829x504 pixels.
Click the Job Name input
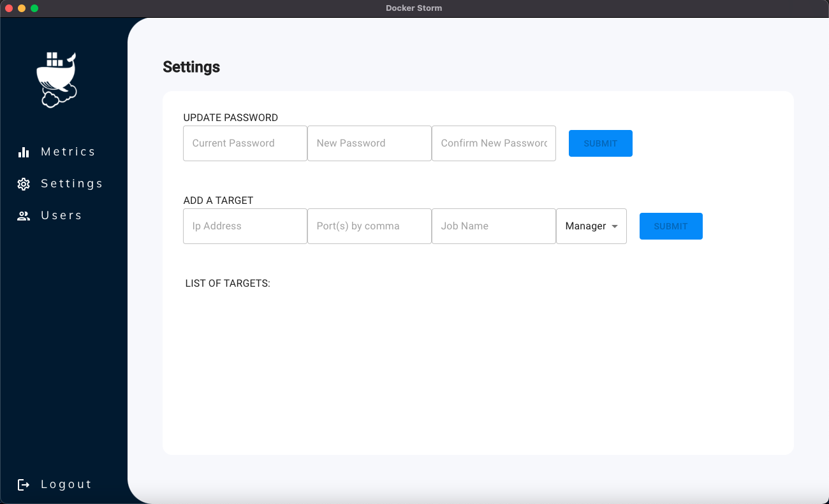coord(494,226)
